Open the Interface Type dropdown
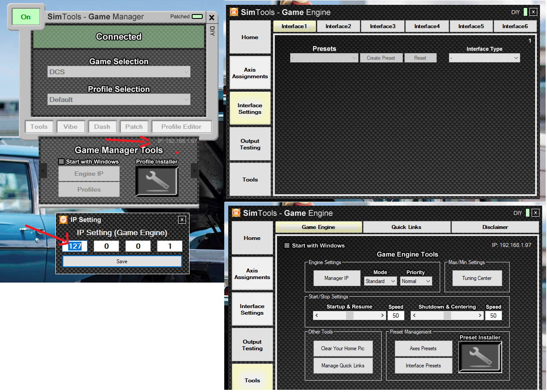This screenshot has height=392, width=547. (484, 58)
